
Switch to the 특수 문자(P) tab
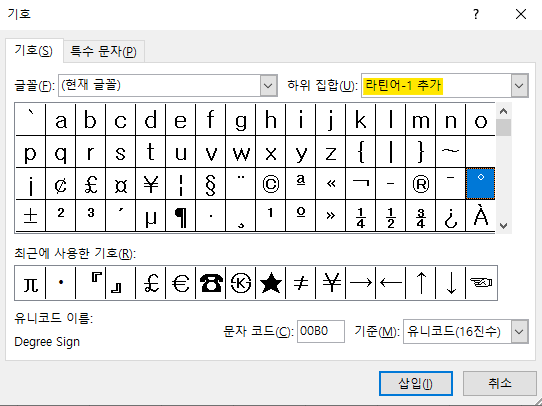point(103,51)
